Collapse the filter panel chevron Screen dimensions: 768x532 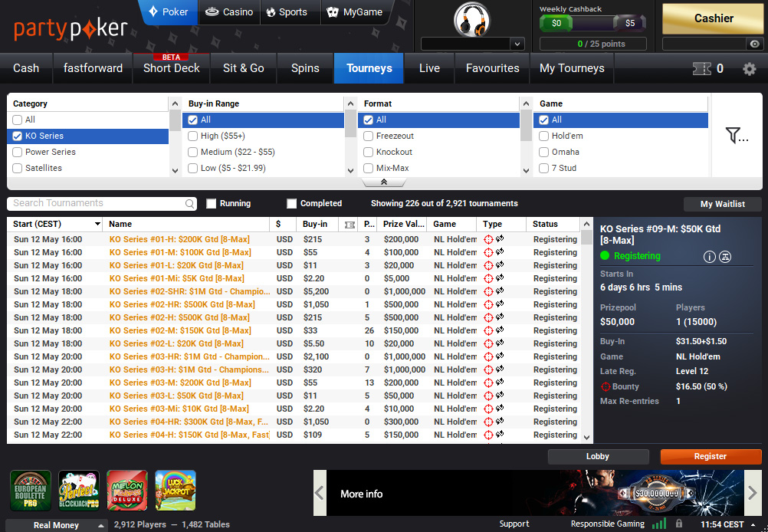pyautogui.click(x=383, y=182)
